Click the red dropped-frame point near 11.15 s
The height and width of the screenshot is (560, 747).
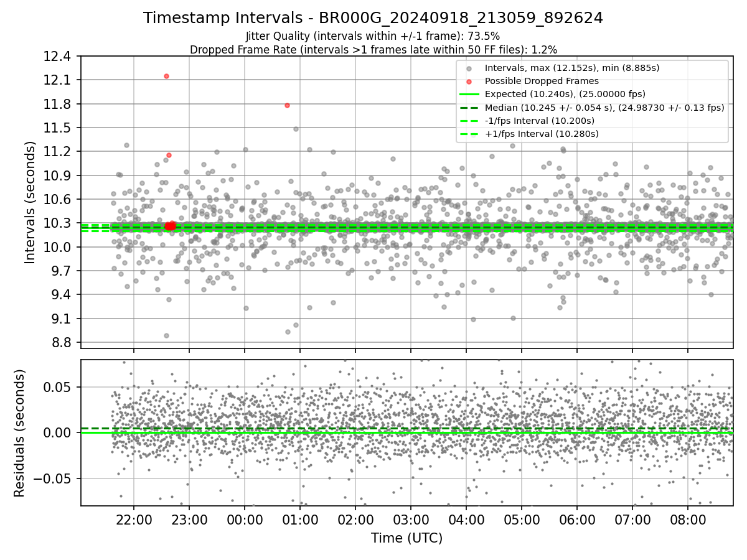[169, 155]
